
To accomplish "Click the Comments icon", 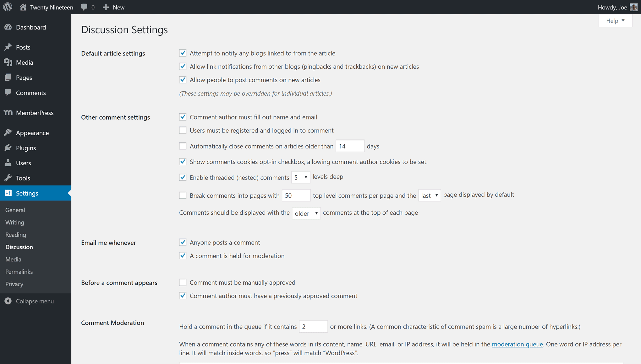I will point(8,93).
